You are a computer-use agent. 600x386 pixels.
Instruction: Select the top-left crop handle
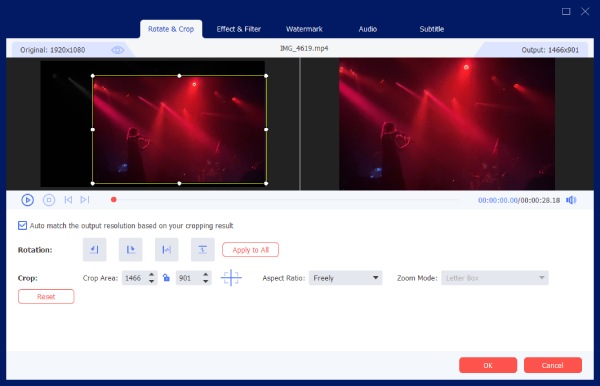pos(93,76)
